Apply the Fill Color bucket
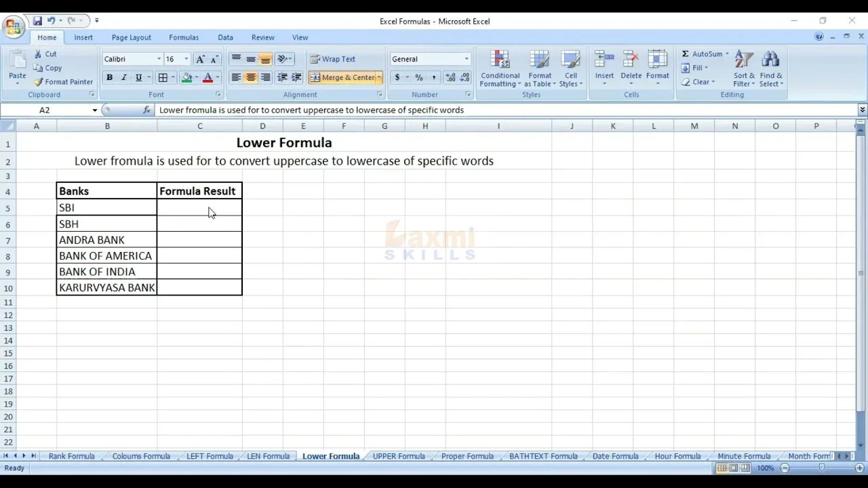Viewport: 868px width, 488px height. pyautogui.click(x=186, y=77)
